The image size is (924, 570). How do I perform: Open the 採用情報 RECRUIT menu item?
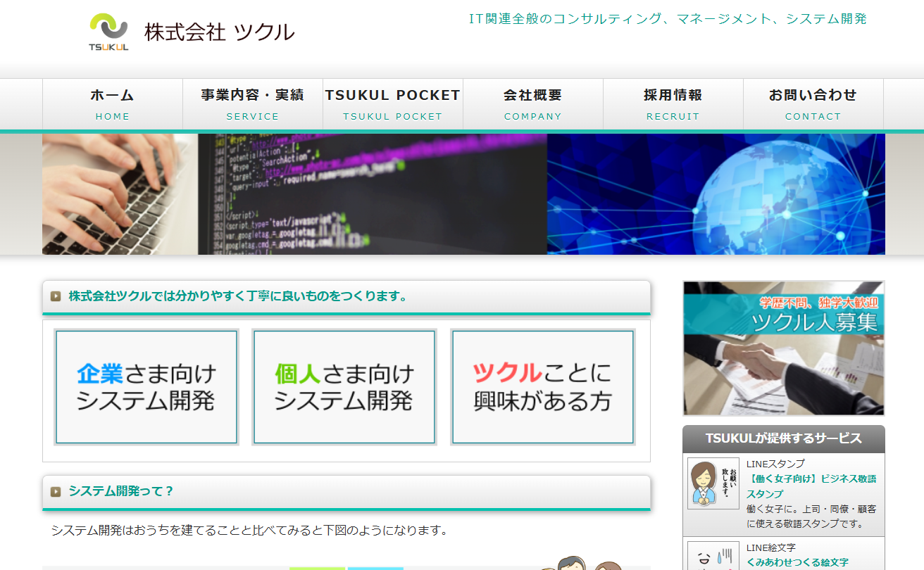point(673,104)
